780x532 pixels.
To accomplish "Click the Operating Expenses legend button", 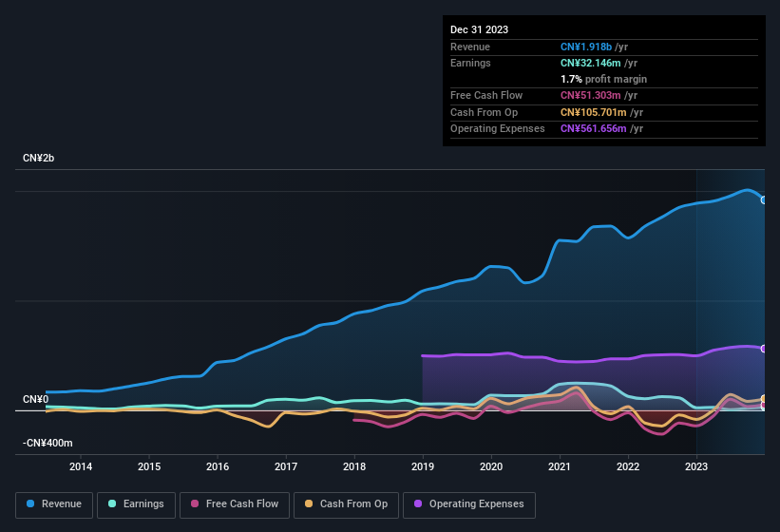I will pos(468,504).
